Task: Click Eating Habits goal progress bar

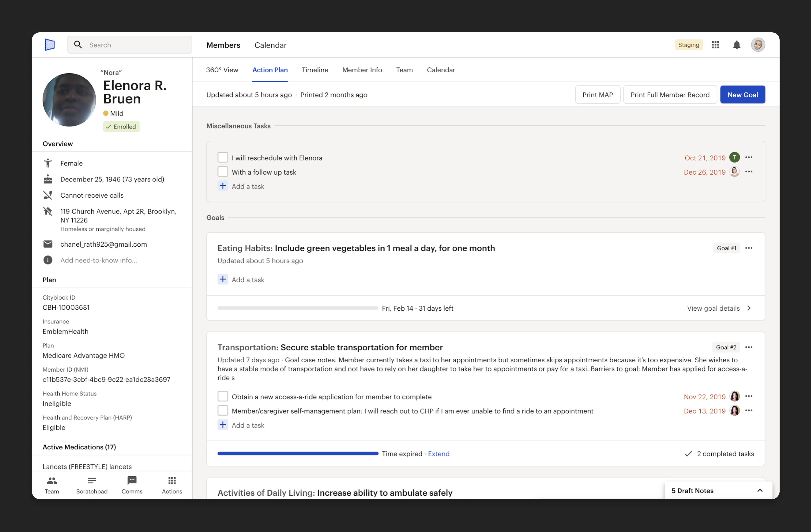Action: 298,308
